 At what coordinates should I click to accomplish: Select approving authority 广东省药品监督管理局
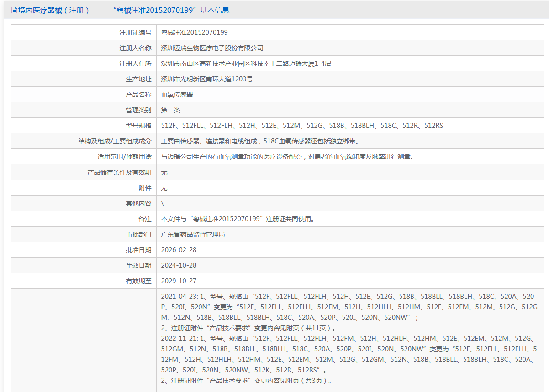point(193,234)
